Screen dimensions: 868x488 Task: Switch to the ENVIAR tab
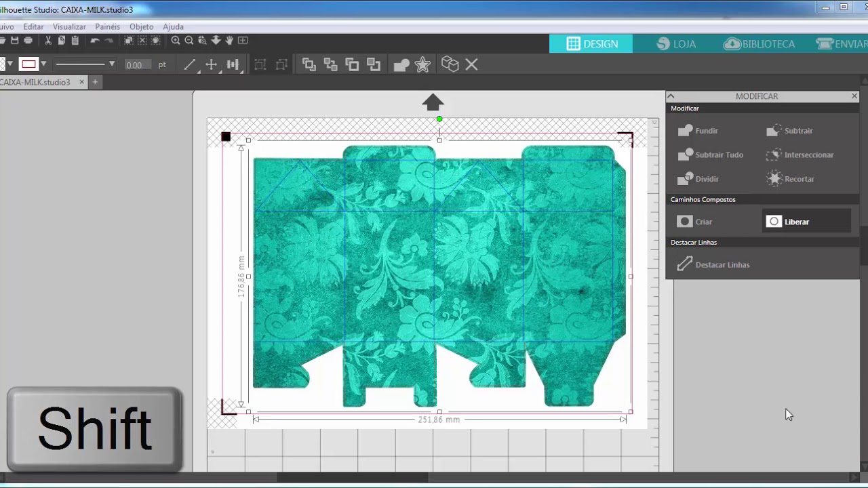pos(842,43)
